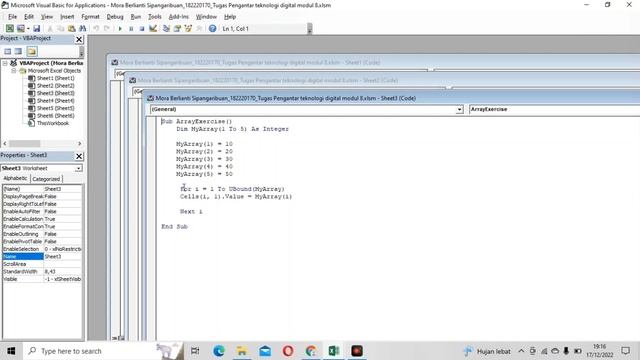Open the (General) object dropdown in code window
This screenshot has width=640, height=360.
(459, 109)
